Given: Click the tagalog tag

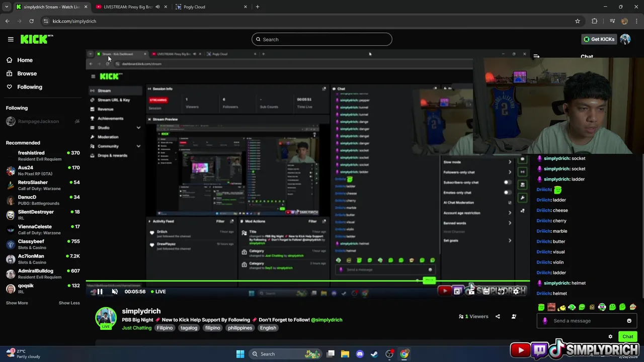Looking at the screenshot, I should coord(189,328).
